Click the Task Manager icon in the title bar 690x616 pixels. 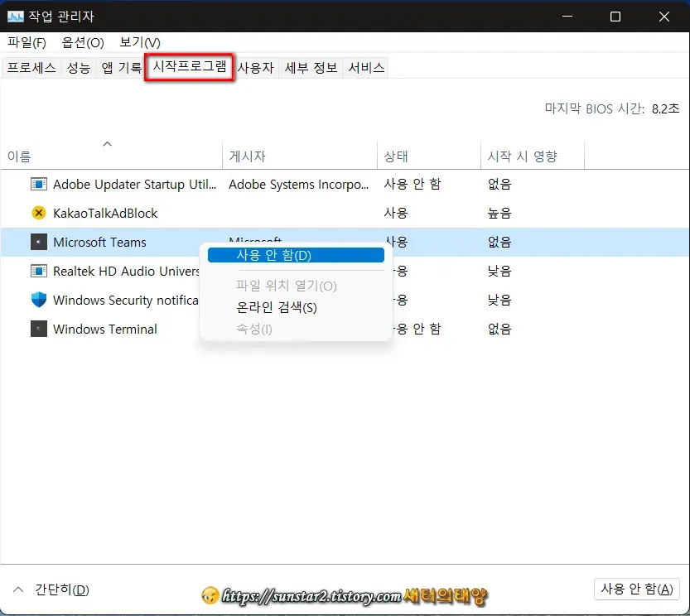click(17, 16)
